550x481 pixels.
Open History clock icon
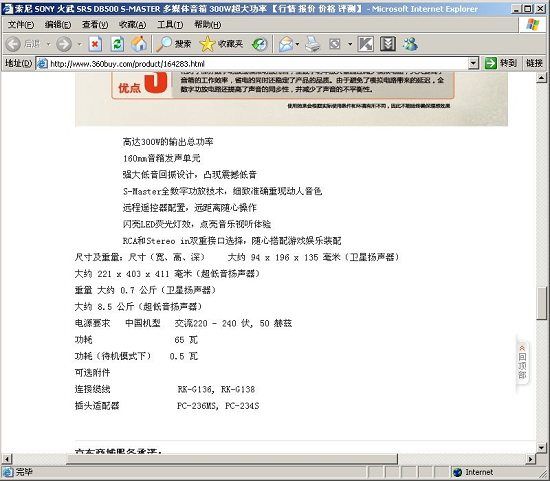click(x=260, y=44)
